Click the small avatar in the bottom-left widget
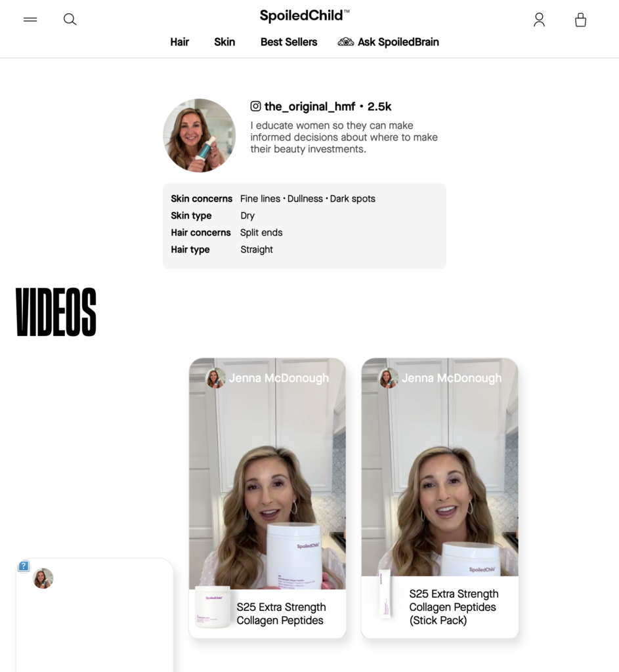 pyautogui.click(x=43, y=578)
